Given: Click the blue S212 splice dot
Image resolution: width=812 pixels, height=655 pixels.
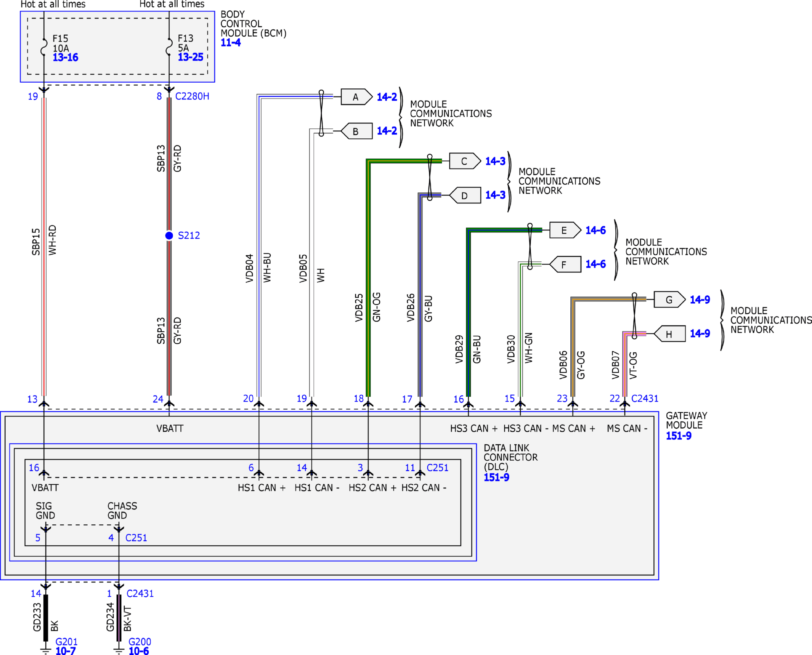Looking at the screenshot, I should [x=169, y=235].
